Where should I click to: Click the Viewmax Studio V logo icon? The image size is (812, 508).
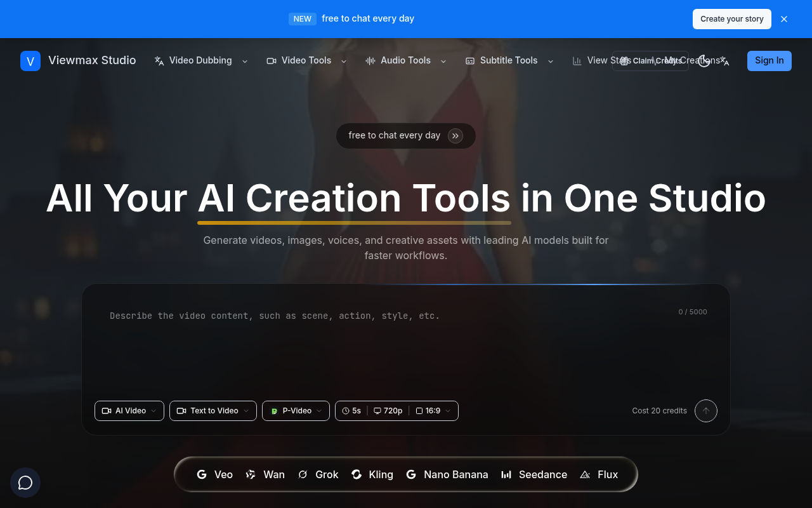pyautogui.click(x=30, y=61)
